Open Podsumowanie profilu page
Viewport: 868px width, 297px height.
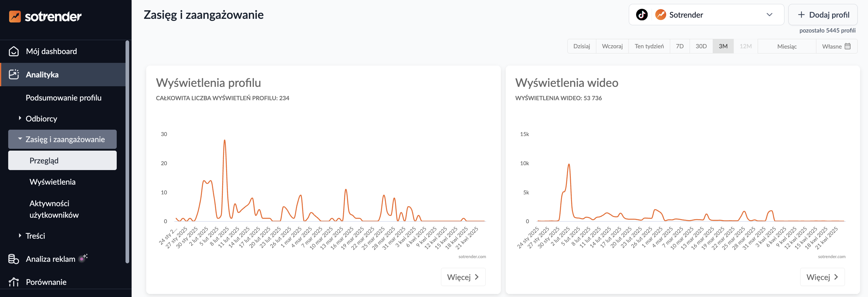pos(63,98)
